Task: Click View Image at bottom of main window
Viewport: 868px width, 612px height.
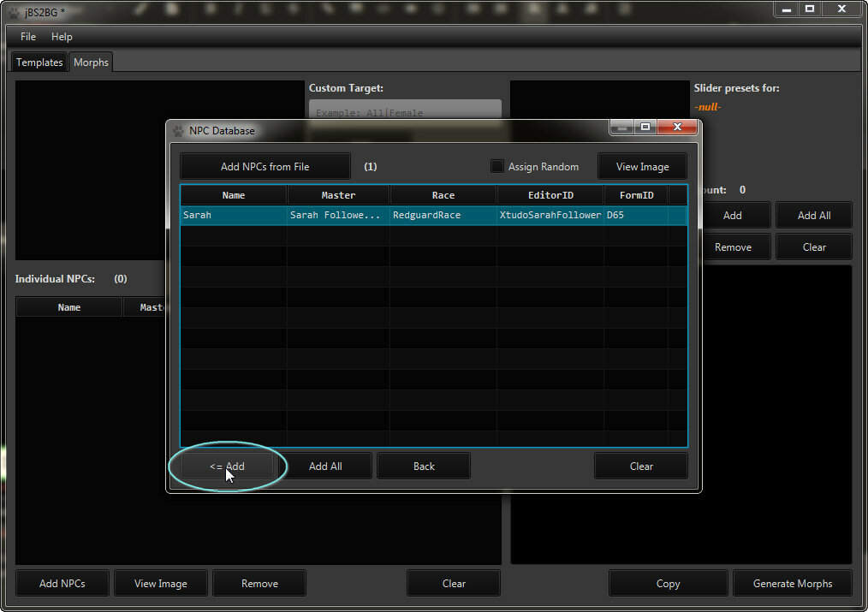Action: pos(161,583)
